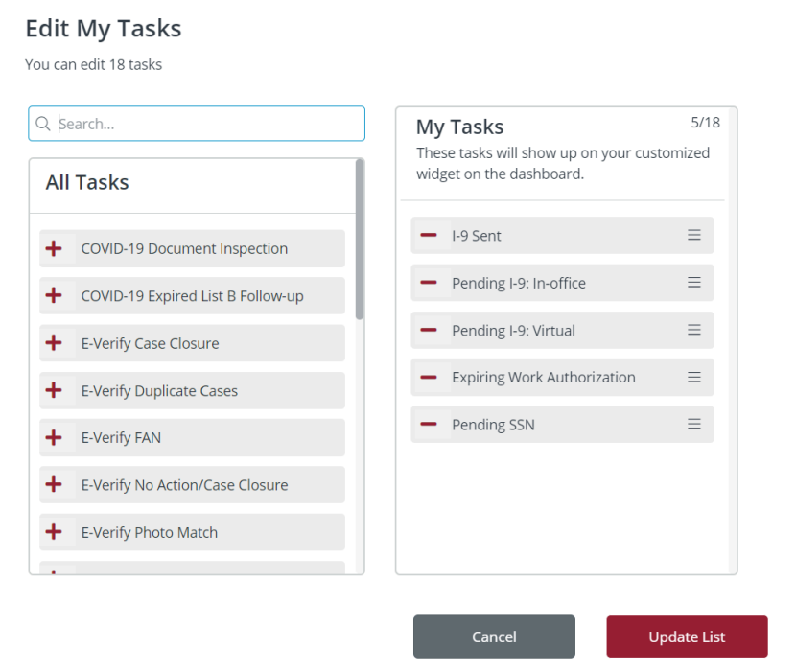The height and width of the screenshot is (672, 796).
Task: Remove I-9 Sent using its minus toggle
Action: [430, 235]
